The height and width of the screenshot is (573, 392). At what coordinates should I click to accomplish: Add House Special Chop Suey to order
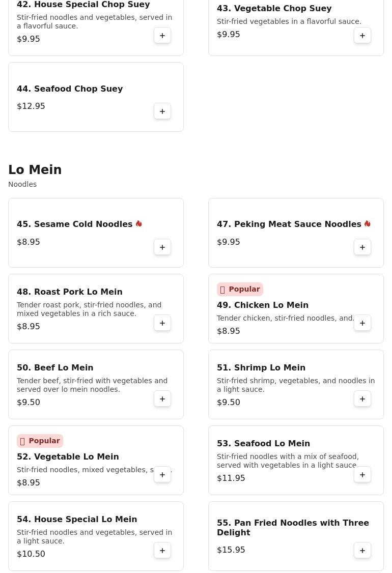tap(162, 36)
